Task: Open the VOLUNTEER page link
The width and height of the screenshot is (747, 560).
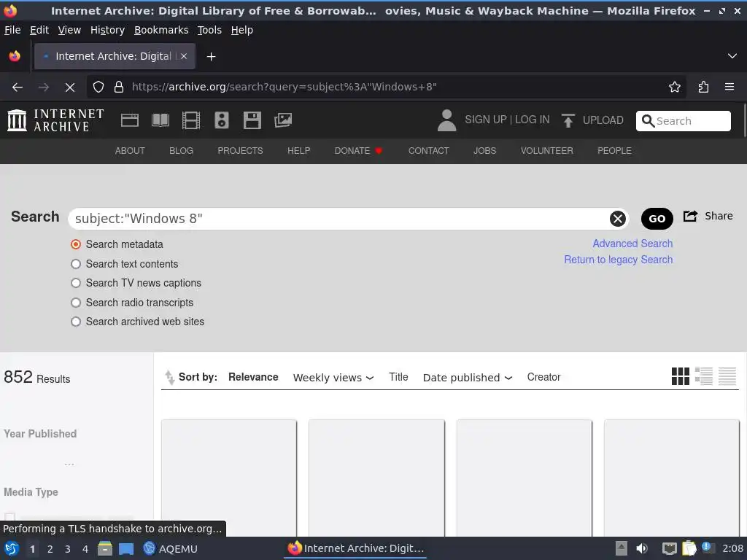Action: (546, 151)
